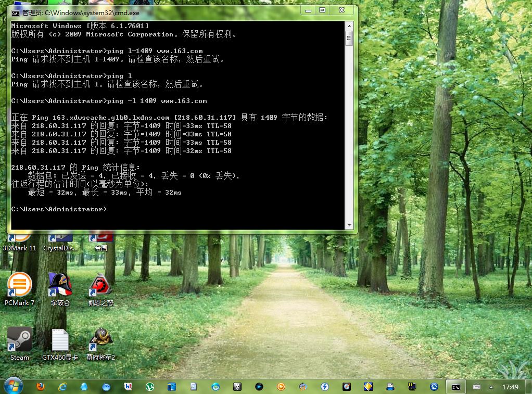Launch the orange play-button media player
532x394 pixels.
click(x=281, y=387)
